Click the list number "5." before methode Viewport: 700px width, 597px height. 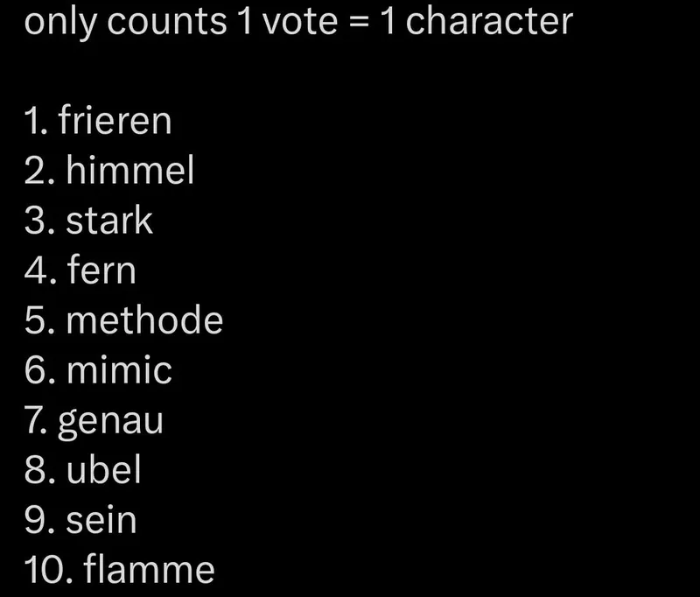click(40, 320)
